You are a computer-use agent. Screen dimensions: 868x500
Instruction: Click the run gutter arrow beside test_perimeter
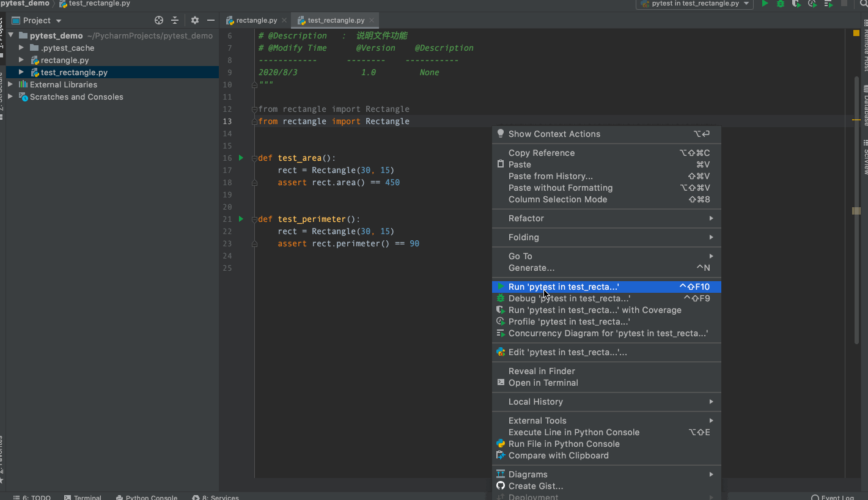tap(241, 219)
